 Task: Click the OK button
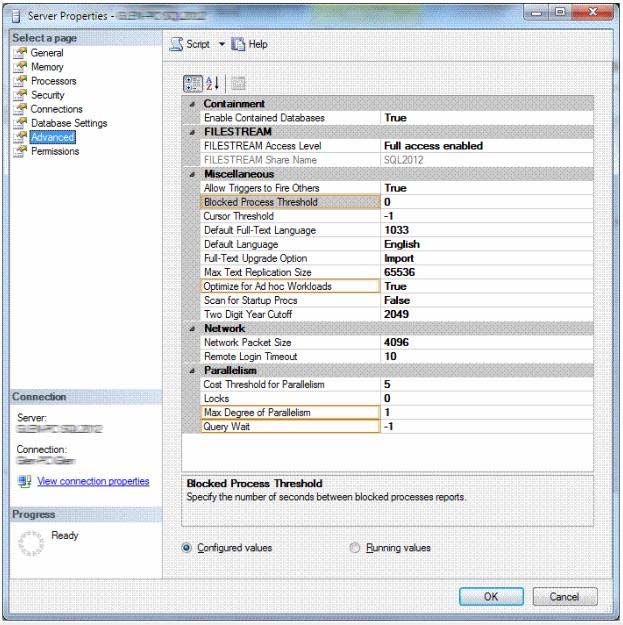click(x=491, y=596)
